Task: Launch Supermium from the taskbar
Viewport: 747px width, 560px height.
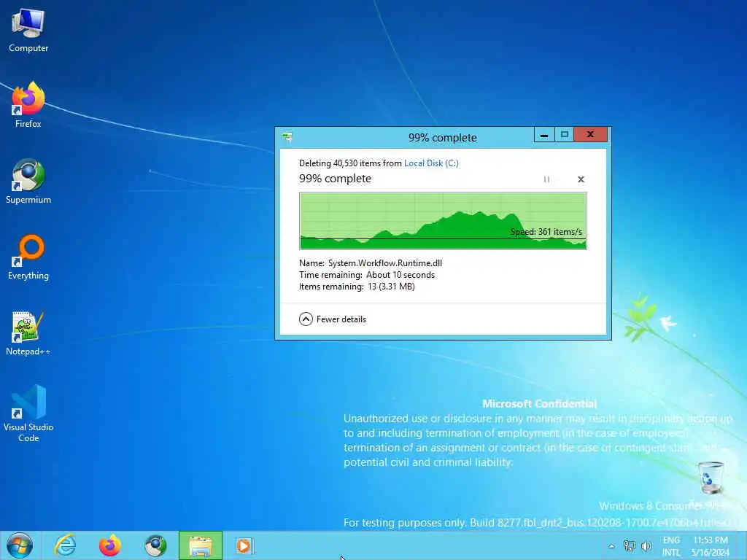Action: pyautogui.click(x=155, y=545)
